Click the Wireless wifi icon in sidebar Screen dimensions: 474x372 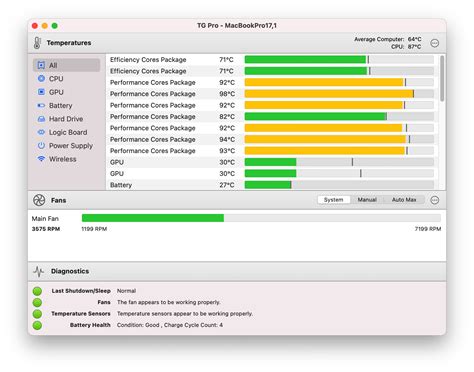41,159
